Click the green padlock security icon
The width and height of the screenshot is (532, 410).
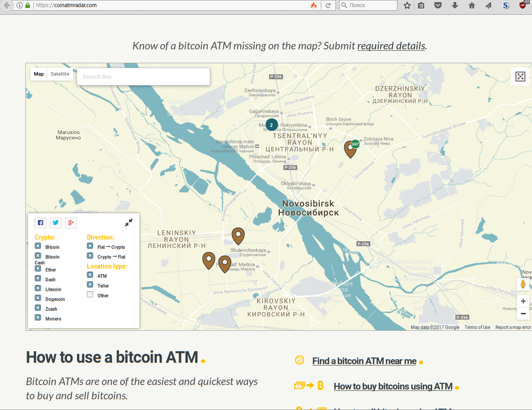[x=28, y=5]
